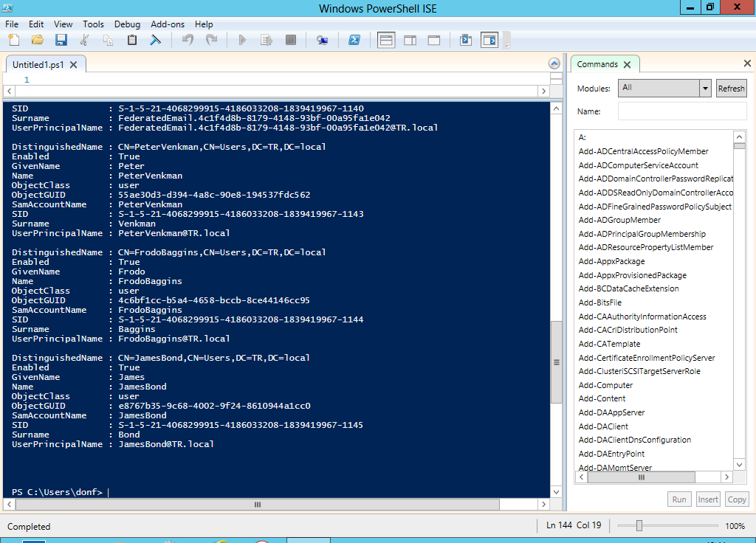Toggle Show Script Pane Top layout
The image size is (756, 543).
386,40
